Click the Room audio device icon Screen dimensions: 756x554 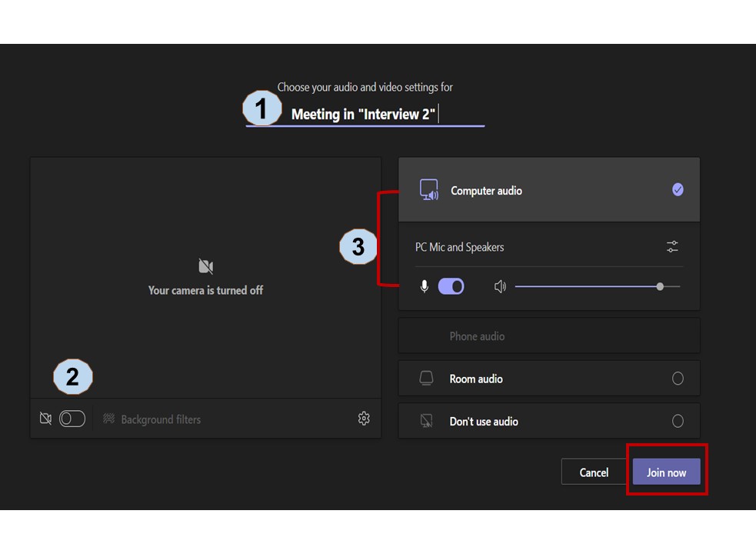[x=426, y=379]
